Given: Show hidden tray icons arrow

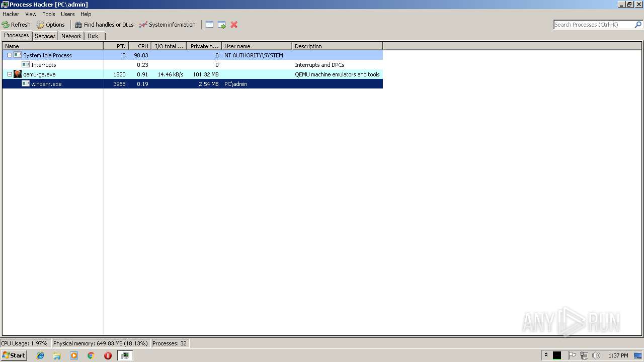Looking at the screenshot, I should 546,355.
